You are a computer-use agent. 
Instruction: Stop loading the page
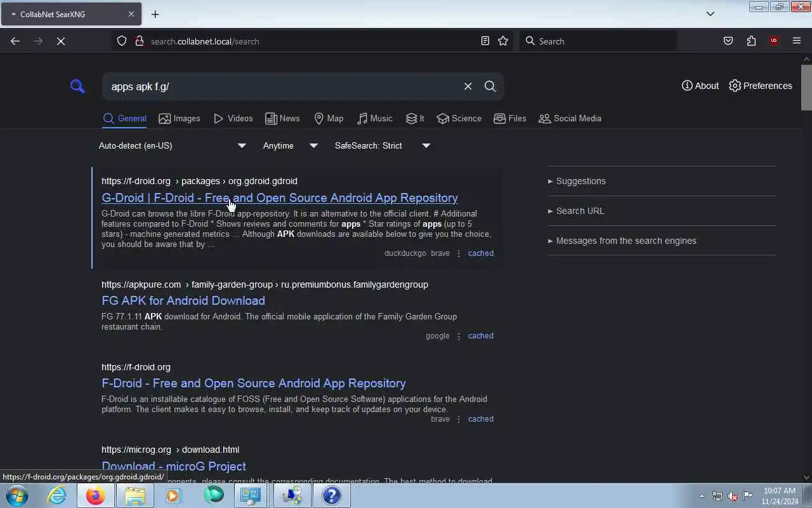pos(61,41)
